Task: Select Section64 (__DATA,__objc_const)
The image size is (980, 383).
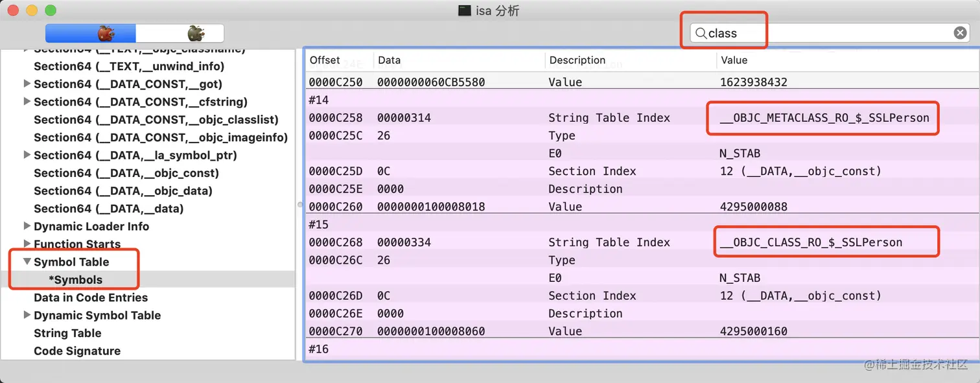Action: tap(126, 173)
